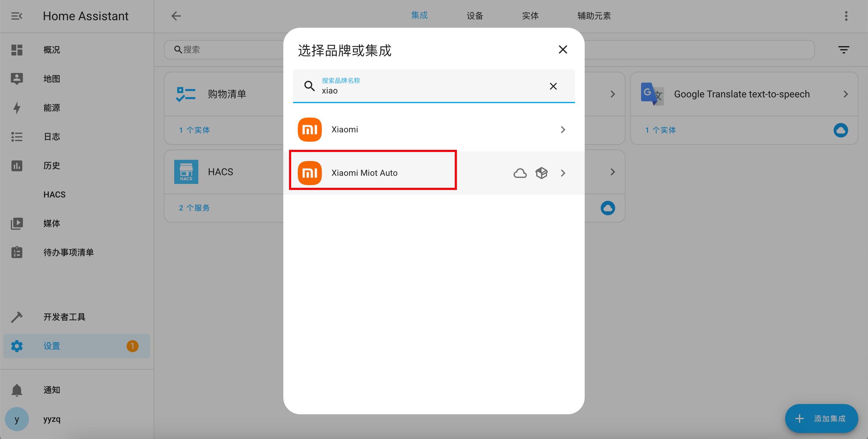Open the 地图 map page

click(x=77, y=79)
